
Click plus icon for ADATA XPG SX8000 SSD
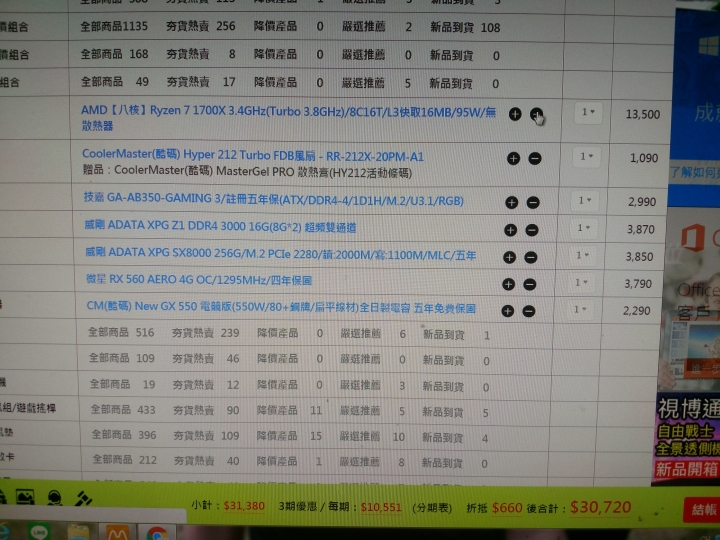pos(509,257)
